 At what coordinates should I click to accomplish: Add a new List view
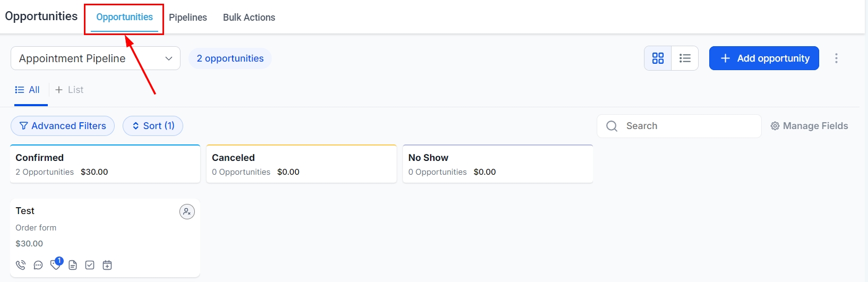pyautogui.click(x=70, y=90)
